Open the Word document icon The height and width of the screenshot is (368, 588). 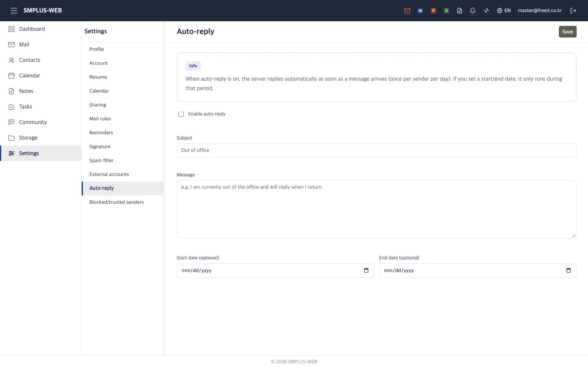click(x=420, y=11)
